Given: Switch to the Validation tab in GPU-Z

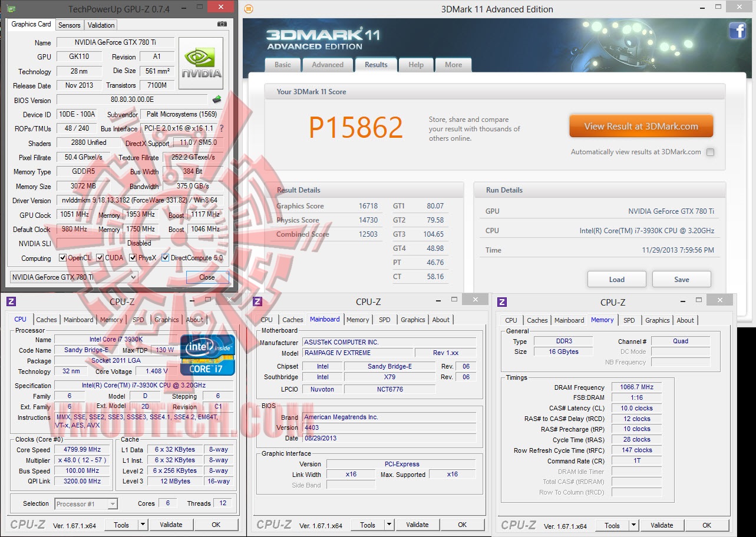Looking at the screenshot, I should point(101,25).
